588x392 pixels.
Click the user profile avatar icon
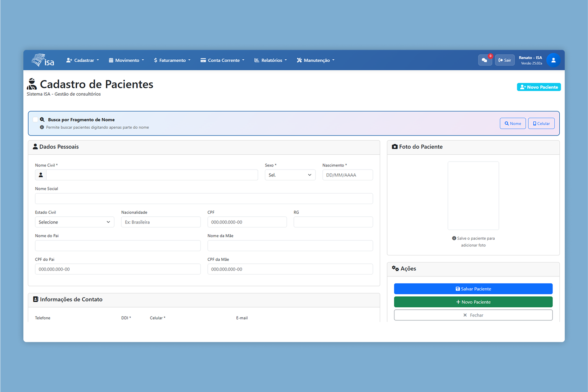(553, 60)
